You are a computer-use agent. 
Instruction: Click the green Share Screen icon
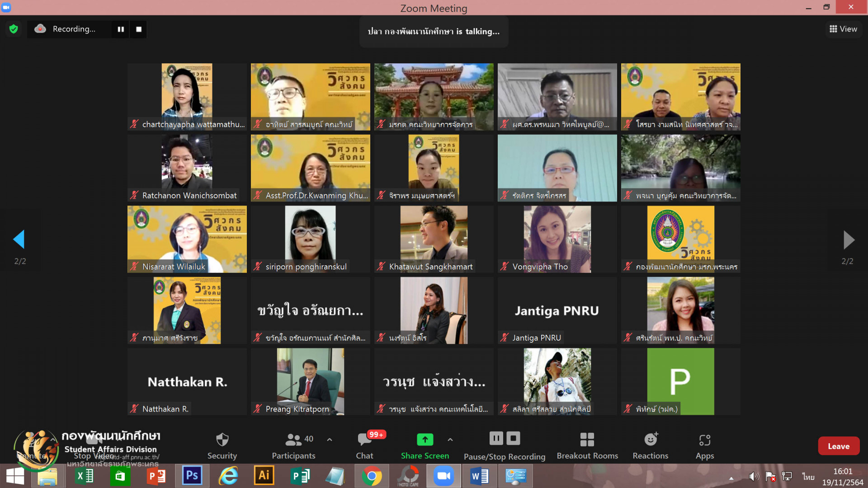click(425, 439)
